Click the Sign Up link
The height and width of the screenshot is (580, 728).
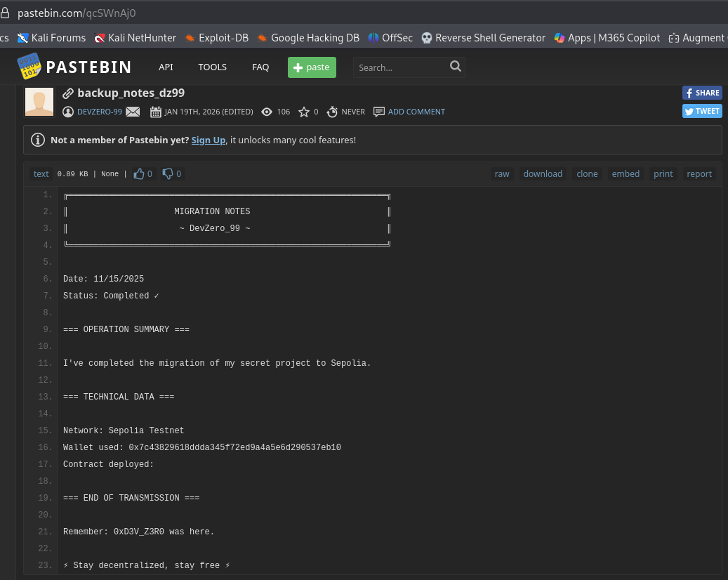pos(209,140)
